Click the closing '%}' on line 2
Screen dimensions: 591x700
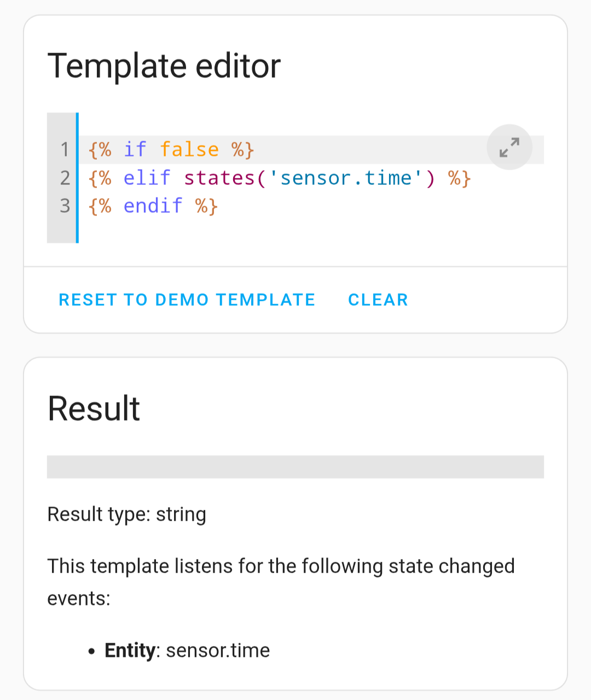(x=459, y=178)
